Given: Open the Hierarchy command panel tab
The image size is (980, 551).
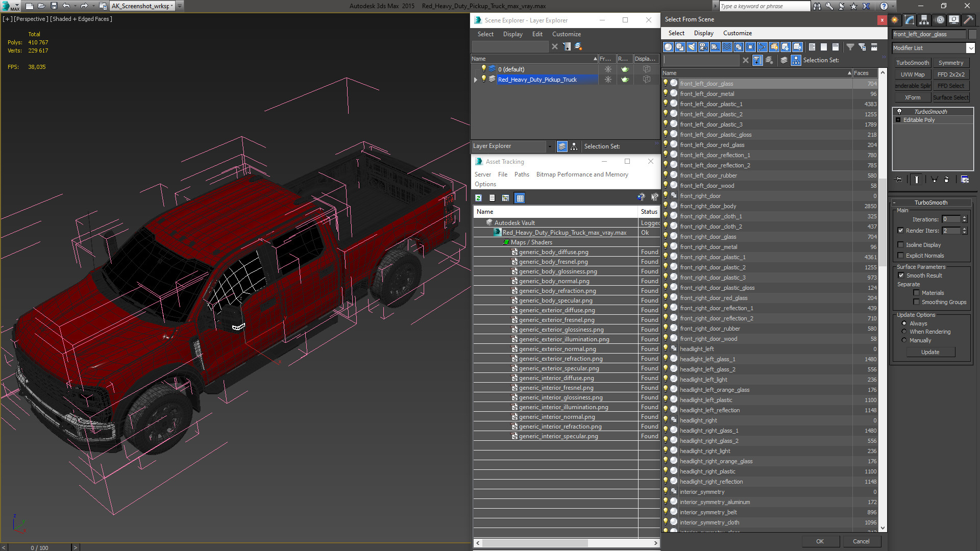Looking at the screenshot, I should tap(924, 20).
